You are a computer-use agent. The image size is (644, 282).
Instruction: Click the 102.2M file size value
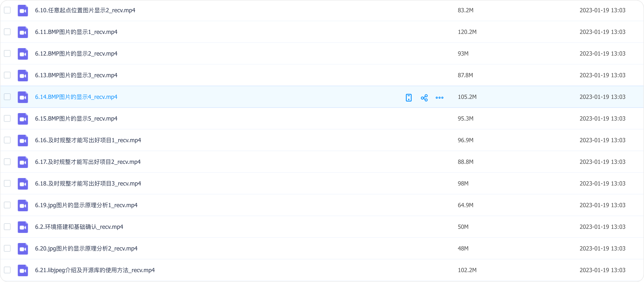[x=467, y=270]
